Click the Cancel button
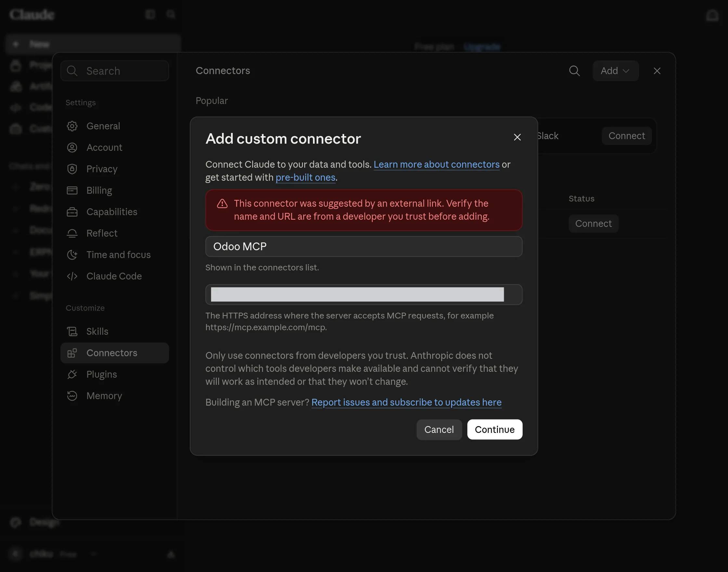Viewport: 728px width, 572px height. click(x=439, y=429)
